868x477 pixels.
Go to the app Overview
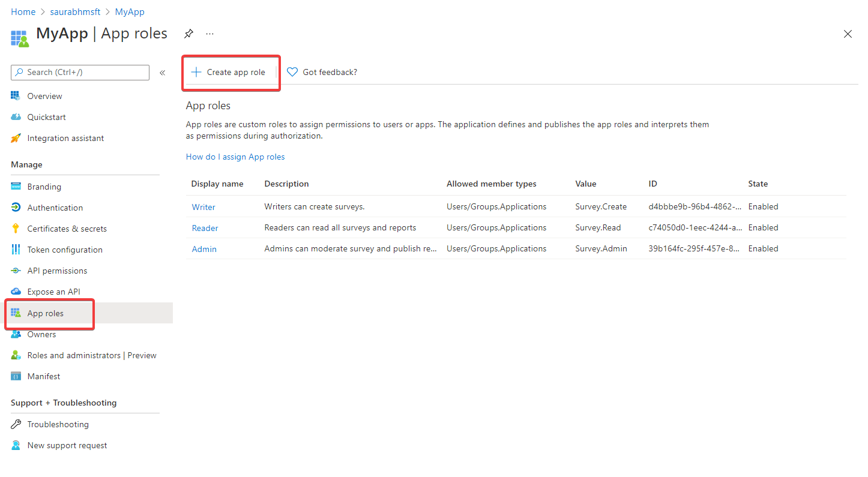[44, 95]
